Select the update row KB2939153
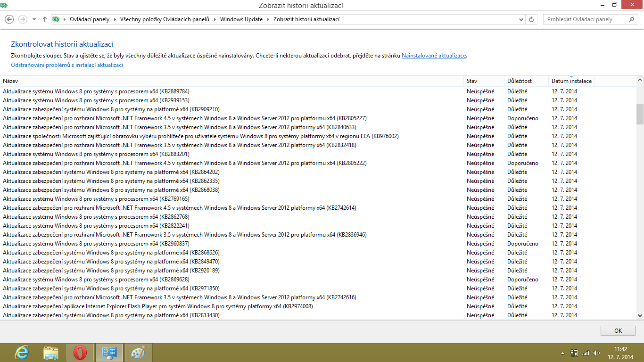The height and width of the screenshot is (362, 644). pos(318,100)
